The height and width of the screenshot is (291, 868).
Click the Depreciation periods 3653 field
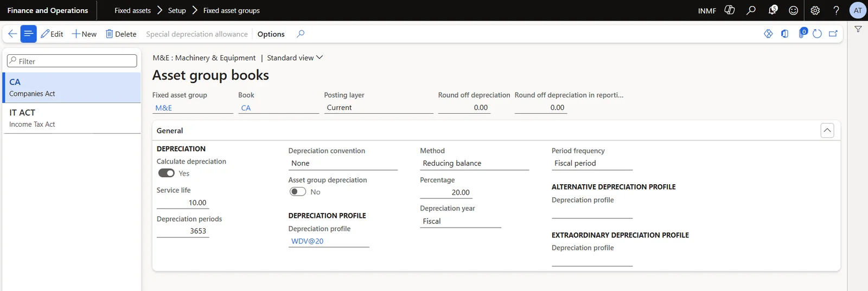[183, 231]
